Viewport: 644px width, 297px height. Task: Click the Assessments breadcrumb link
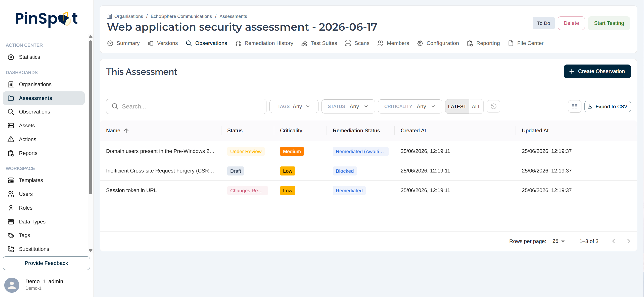click(x=233, y=16)
